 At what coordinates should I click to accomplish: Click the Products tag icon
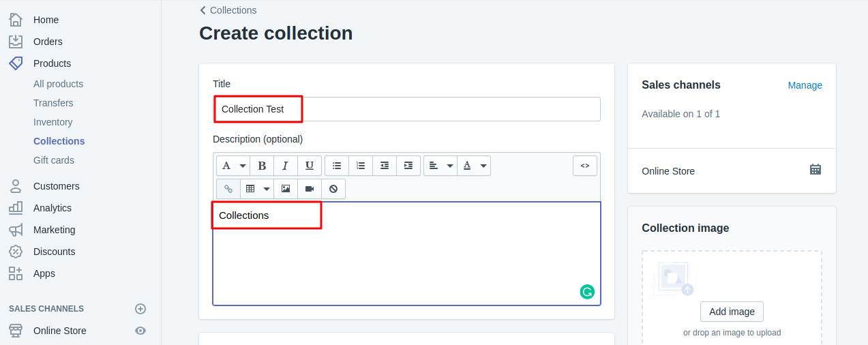click(x=16, y=63)
